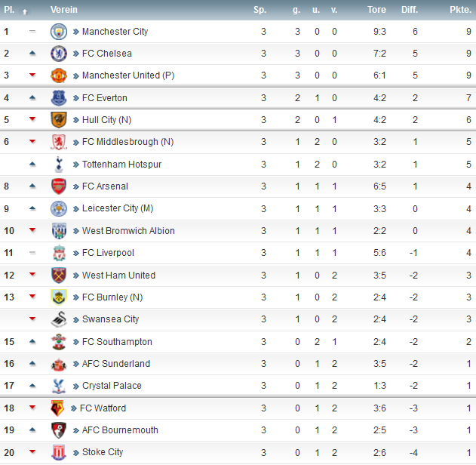This screenshot has width=476, height=465.
Task: Click the Pkte. column header
Action: tap(460, 10)
